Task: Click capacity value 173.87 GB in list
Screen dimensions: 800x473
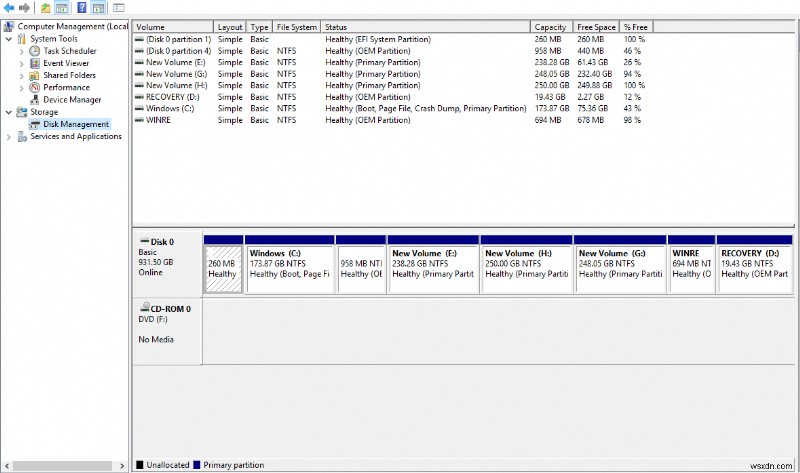Action: point(552,108)
